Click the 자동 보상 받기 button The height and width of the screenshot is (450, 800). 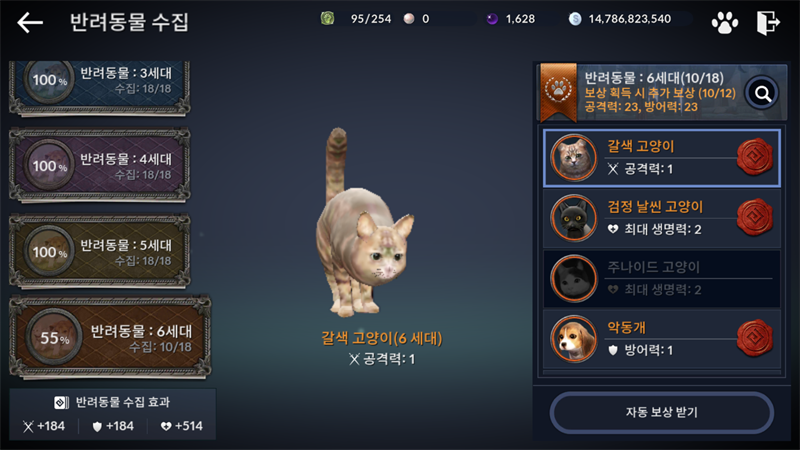point(662,412)
